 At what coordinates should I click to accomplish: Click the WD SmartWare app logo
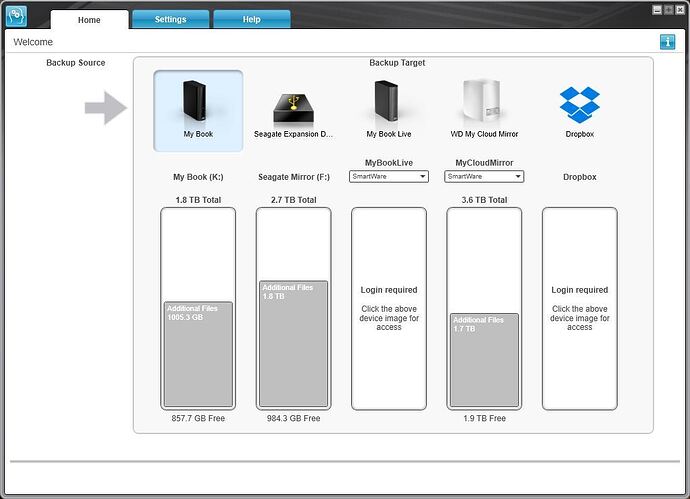[17, 16]
